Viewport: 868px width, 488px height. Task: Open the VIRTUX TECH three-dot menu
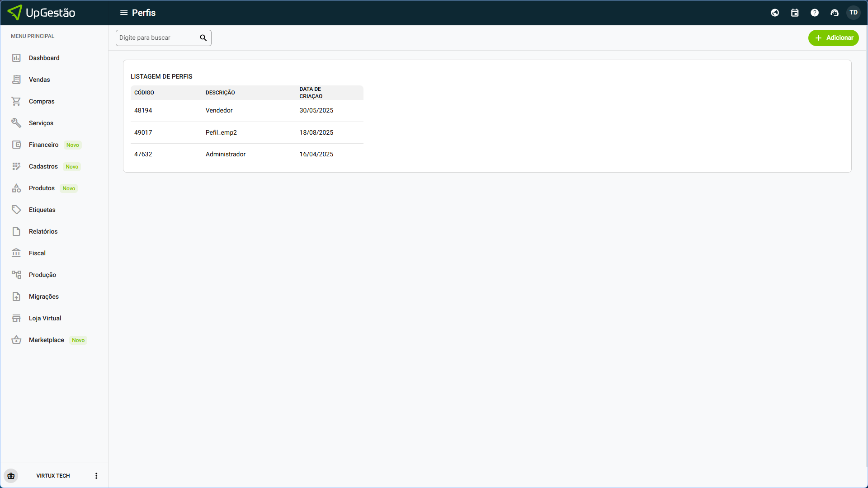[96, 476]
